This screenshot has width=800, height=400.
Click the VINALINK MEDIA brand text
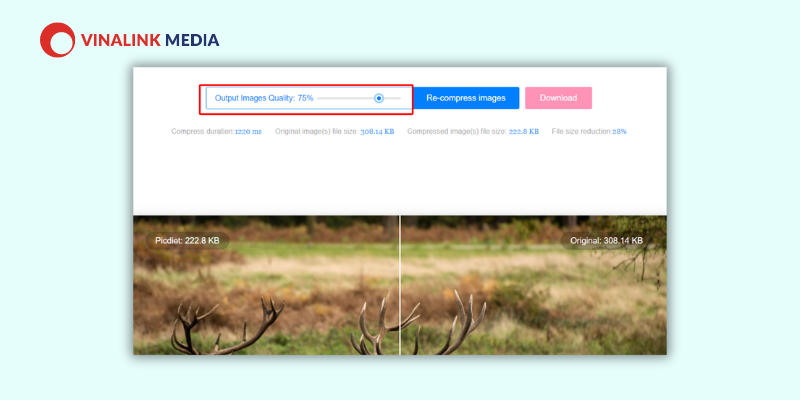tap(150, 40)
